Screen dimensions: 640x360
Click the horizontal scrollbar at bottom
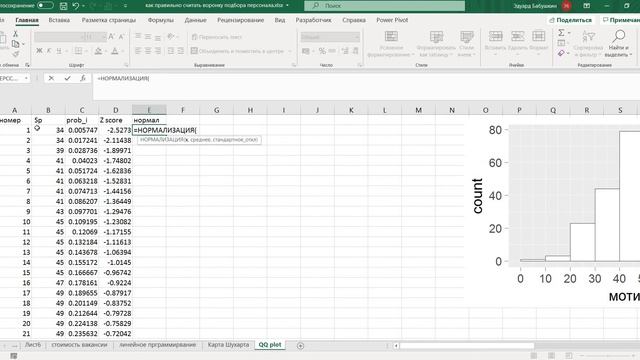click(467, 346)
